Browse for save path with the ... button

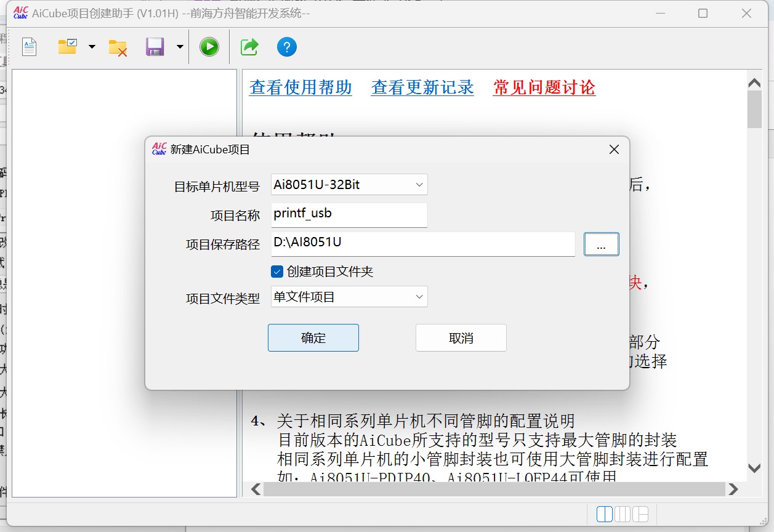click(x=601, y=244)
